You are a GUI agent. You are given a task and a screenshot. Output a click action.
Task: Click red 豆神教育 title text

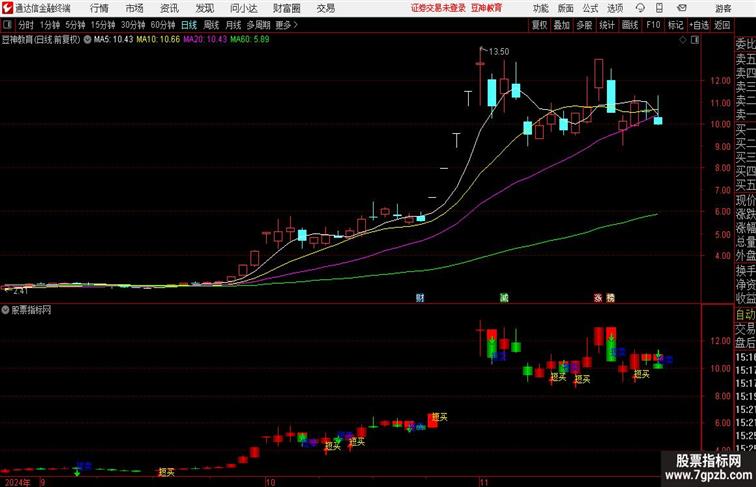(x=486, y=8)
